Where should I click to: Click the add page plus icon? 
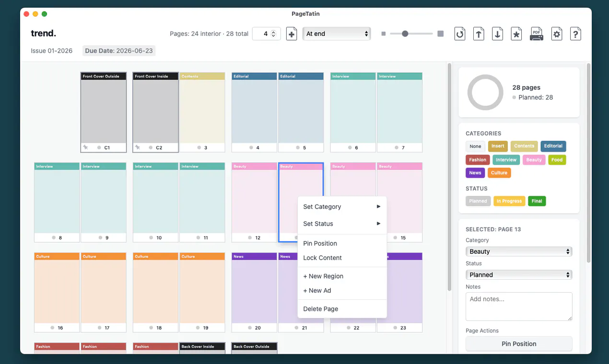pos(292,34)
